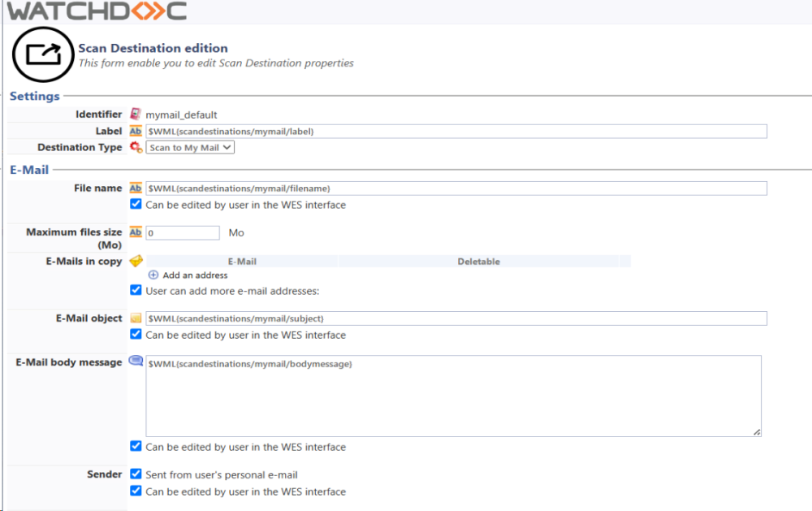The width and height of the screenshot is (812, 511).
Task: Disable Sent from user's personal e-mail
Action: pyautogui.click(x=136, y=474)
